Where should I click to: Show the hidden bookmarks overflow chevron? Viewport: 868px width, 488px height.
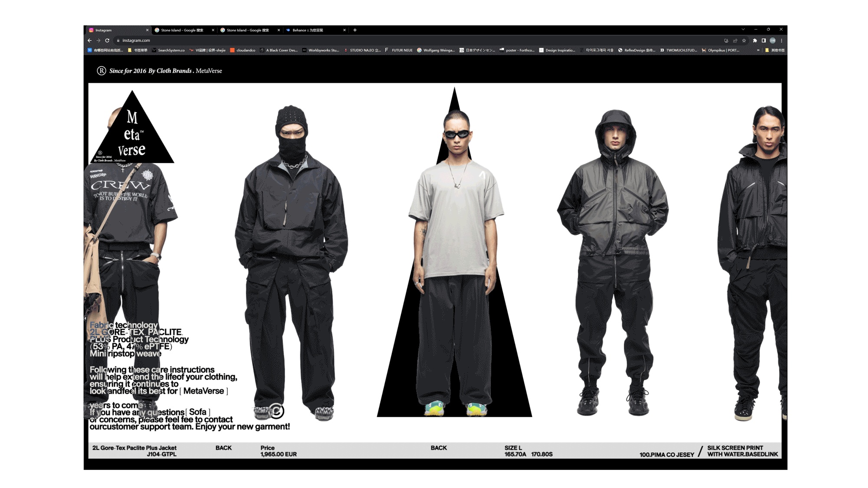pyautogui.click(x=758, y=50)
